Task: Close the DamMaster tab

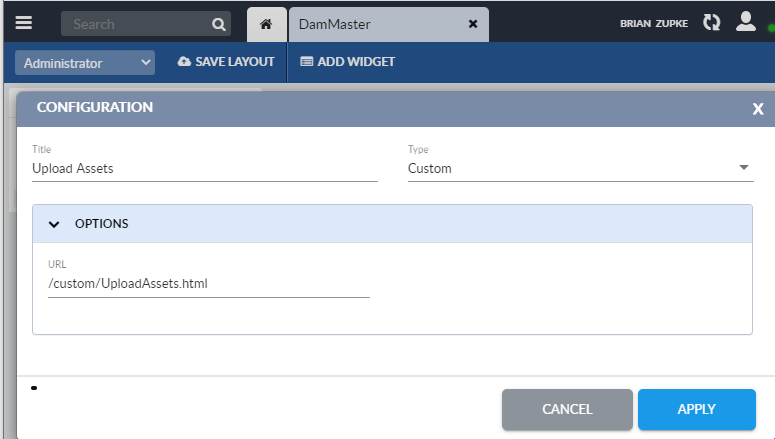Action: click(473, 24)
